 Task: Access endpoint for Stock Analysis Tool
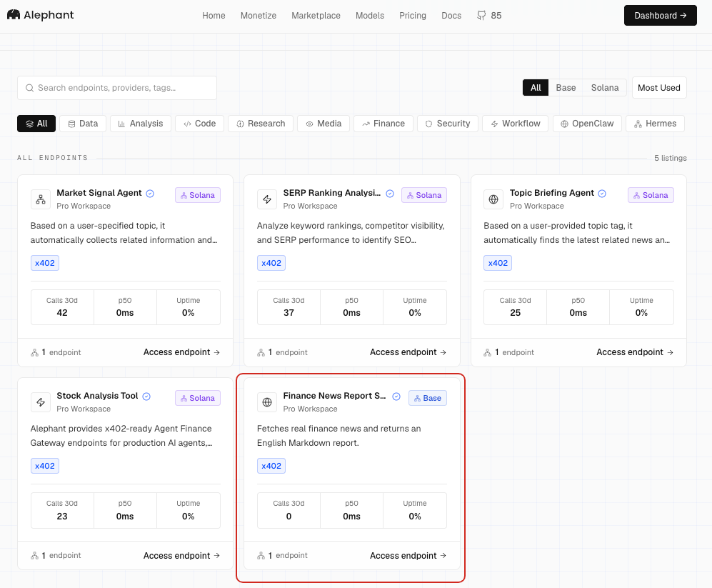click(181, 555)
